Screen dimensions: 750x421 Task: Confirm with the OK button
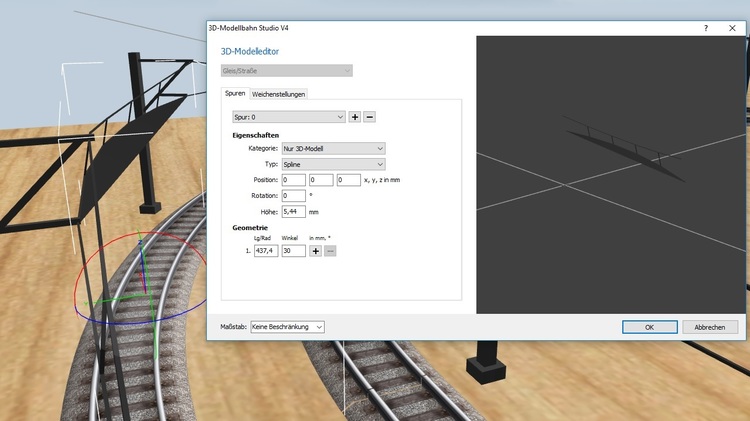[650, 327]
